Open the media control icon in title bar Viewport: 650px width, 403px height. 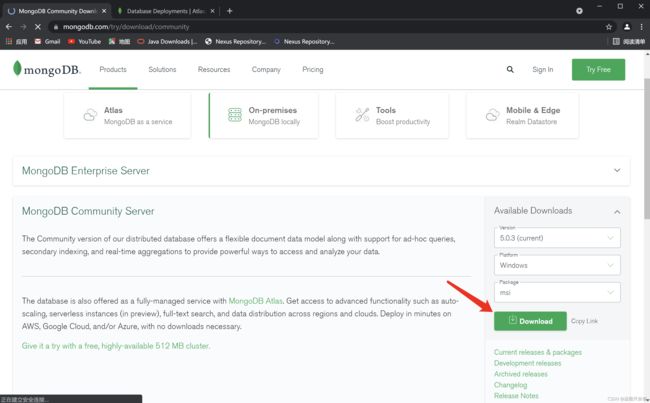(x=579, y=11)
